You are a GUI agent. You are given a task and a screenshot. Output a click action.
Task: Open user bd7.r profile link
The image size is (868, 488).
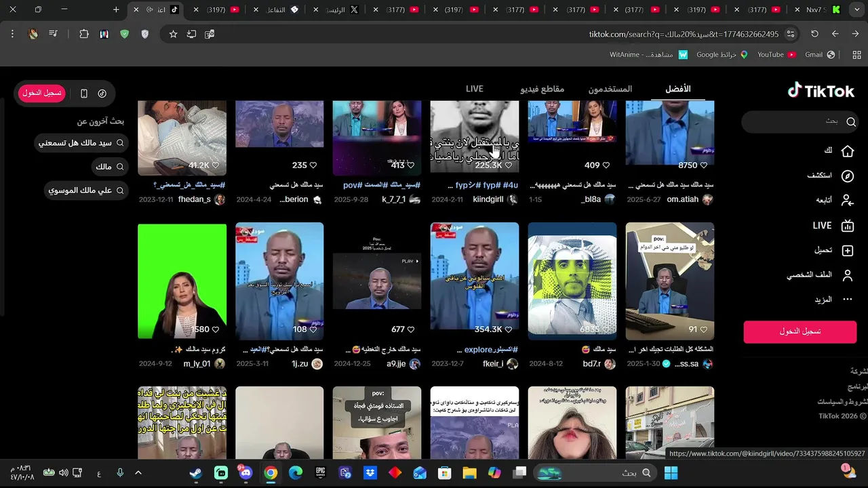pos(592,364)
